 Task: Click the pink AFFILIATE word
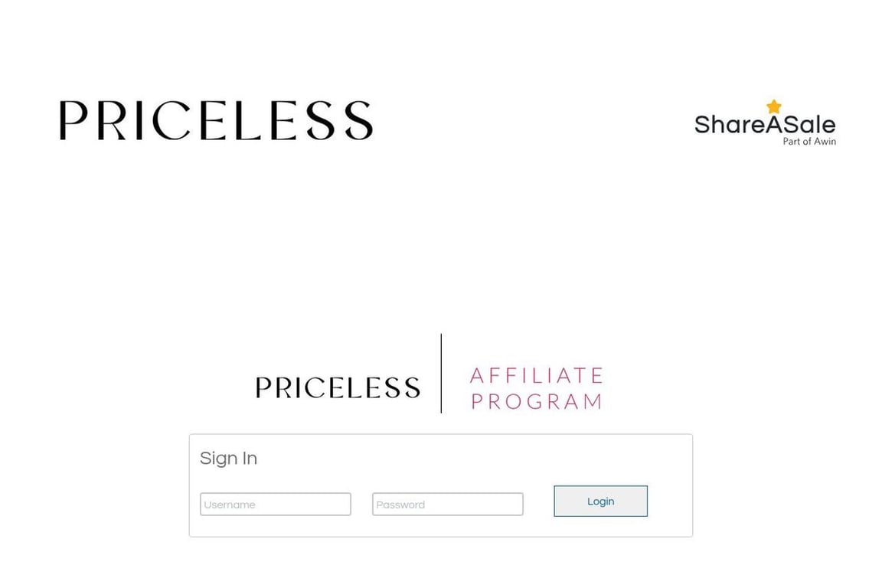537,375
